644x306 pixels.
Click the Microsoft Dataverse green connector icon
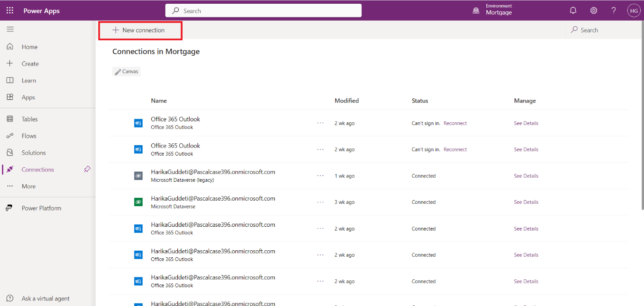pos(138,202)
